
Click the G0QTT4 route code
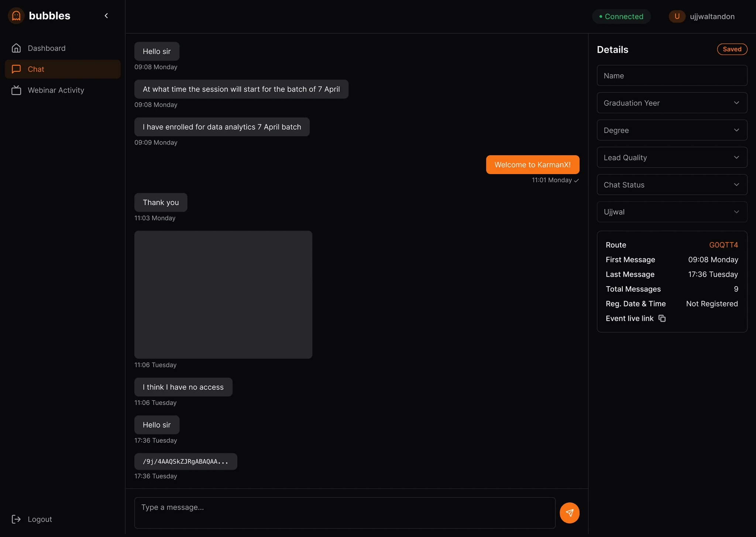(x=724, y=245)
